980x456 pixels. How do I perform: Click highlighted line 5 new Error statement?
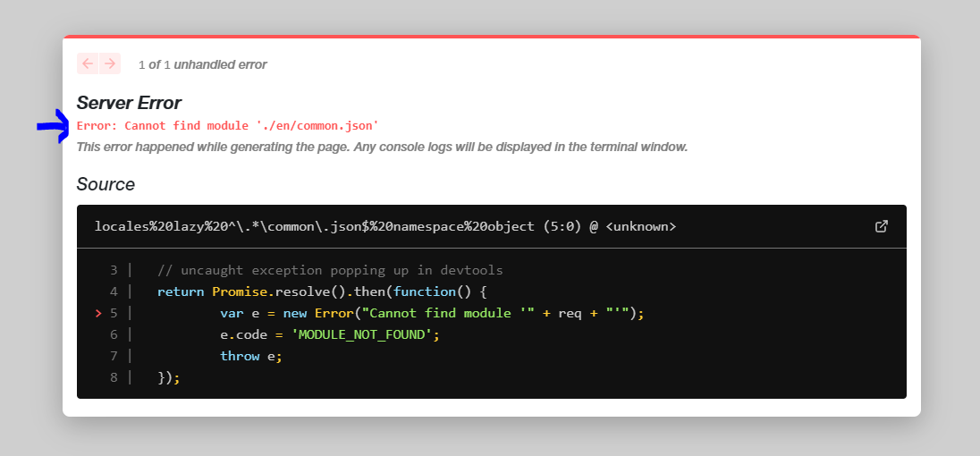[432, 313]
